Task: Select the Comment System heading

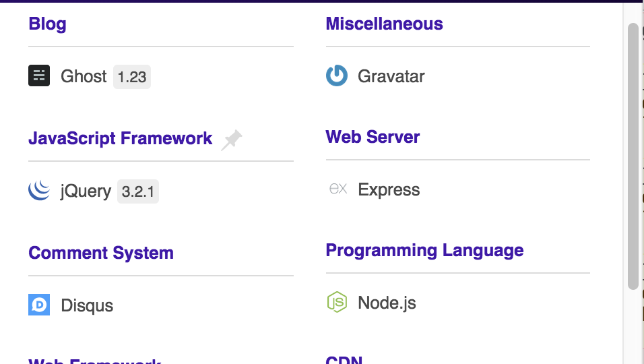Action: pos(101,253)
